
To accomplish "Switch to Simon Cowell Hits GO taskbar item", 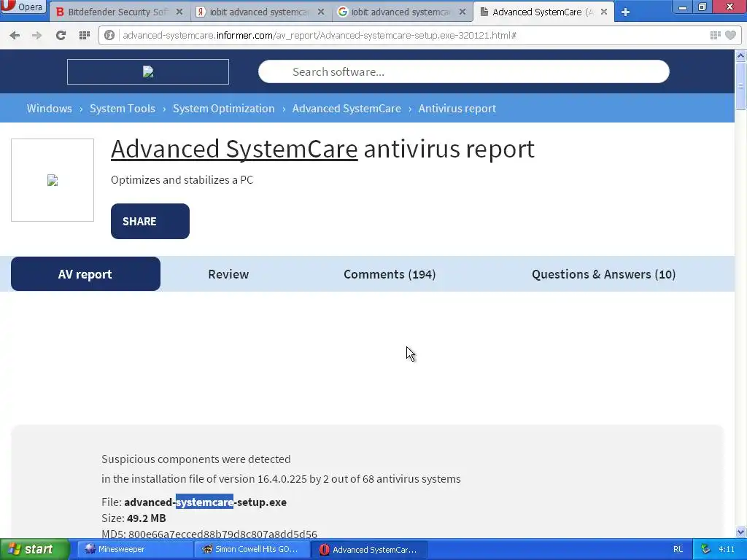I will (252, 550).
